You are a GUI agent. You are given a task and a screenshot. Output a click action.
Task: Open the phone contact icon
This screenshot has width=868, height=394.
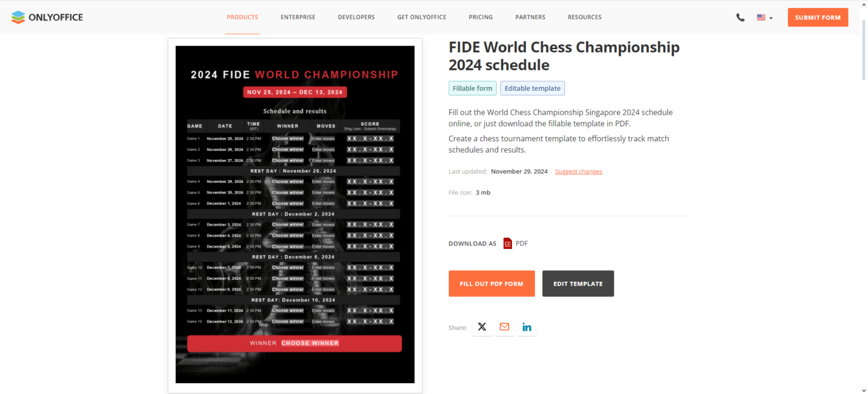tap(740, 17)
